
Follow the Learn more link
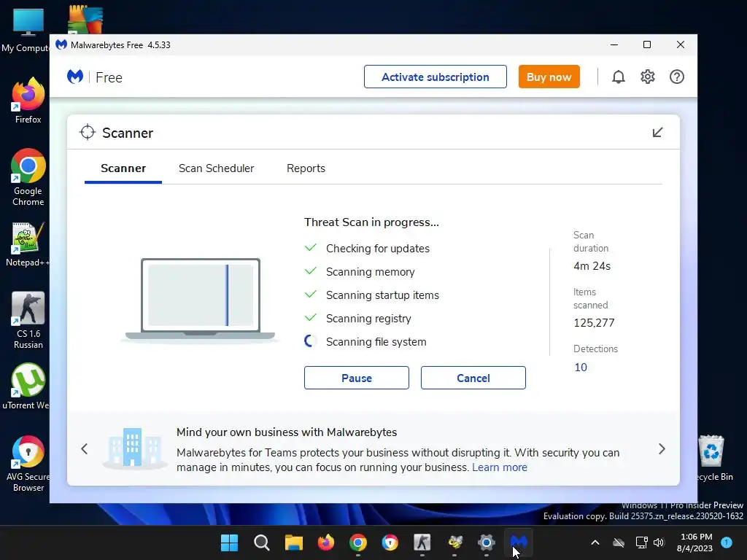pos(500,467)
